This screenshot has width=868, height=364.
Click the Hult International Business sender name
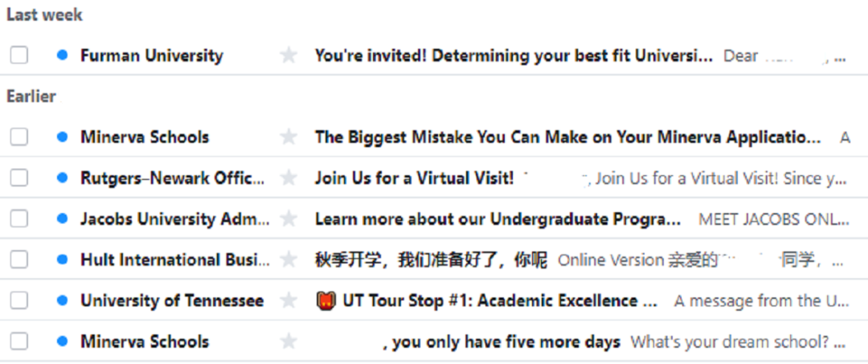174,260
